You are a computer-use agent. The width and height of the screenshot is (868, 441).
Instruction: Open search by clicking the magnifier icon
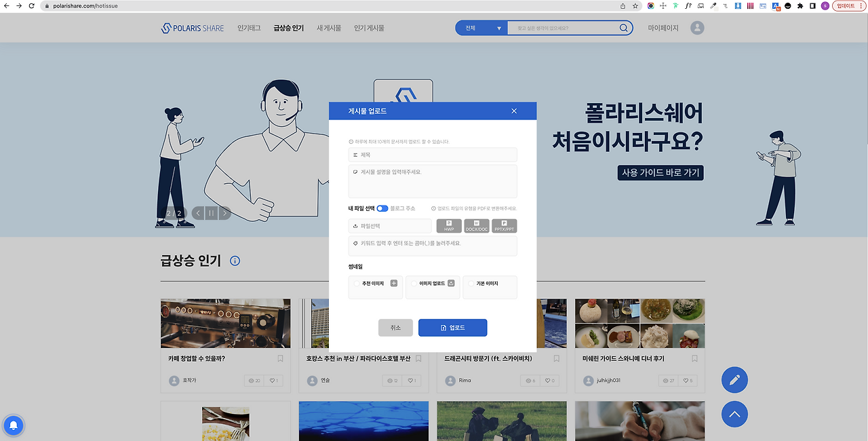623,28
